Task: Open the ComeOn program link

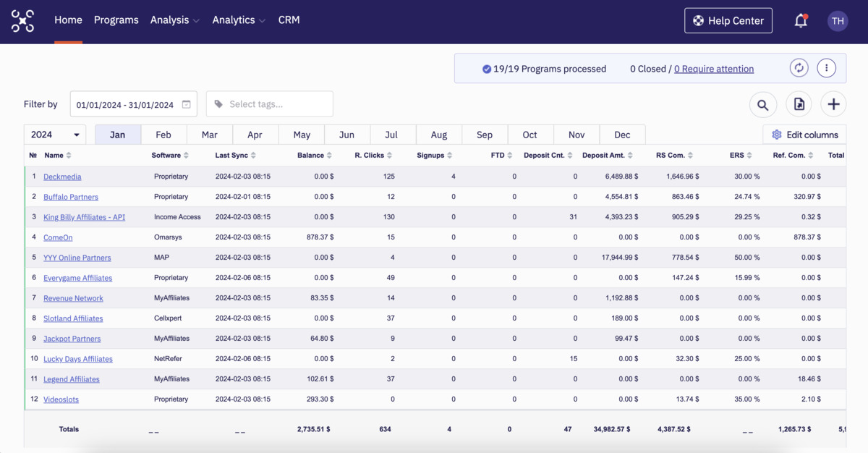Action: (58, 237)
